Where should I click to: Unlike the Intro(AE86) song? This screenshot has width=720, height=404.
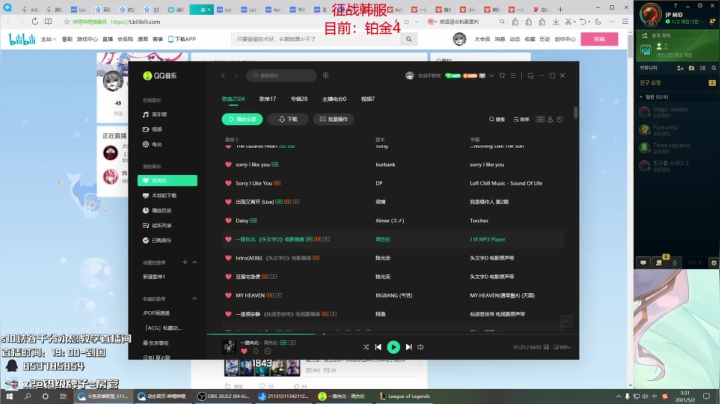(x=228, y=258)
